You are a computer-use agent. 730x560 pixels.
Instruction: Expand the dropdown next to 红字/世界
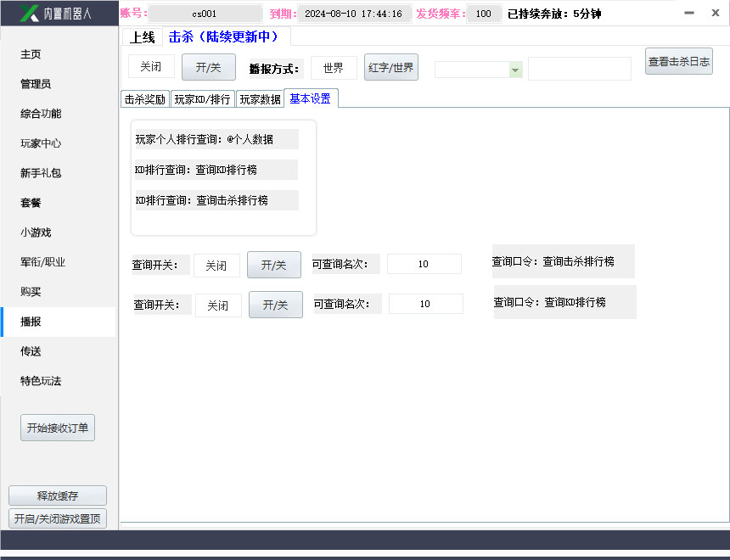[515, 70]
